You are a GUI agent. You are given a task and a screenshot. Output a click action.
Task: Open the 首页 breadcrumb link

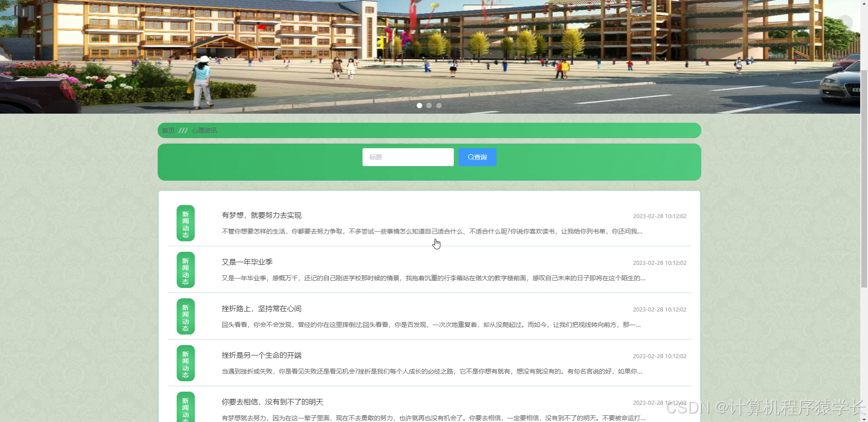168,130
